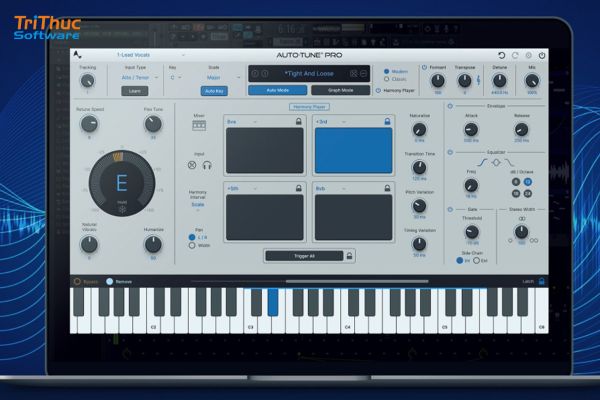Toggle the Equalizer section enable button

pyautogui.click(x=450, y=152)
